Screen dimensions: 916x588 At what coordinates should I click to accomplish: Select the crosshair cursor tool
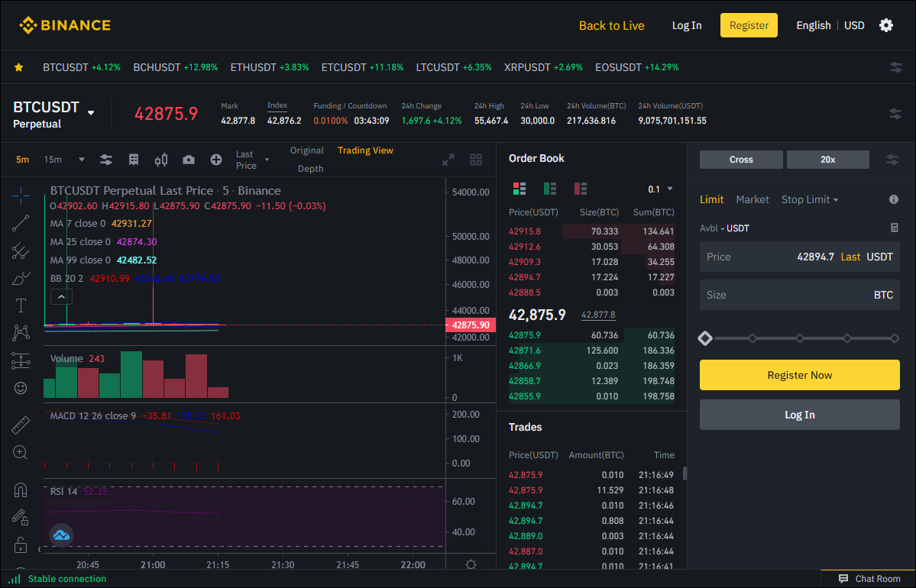coord(21,195)
